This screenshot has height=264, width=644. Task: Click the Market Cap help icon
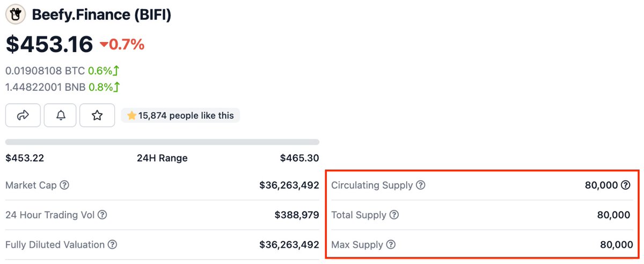(64, 185)
